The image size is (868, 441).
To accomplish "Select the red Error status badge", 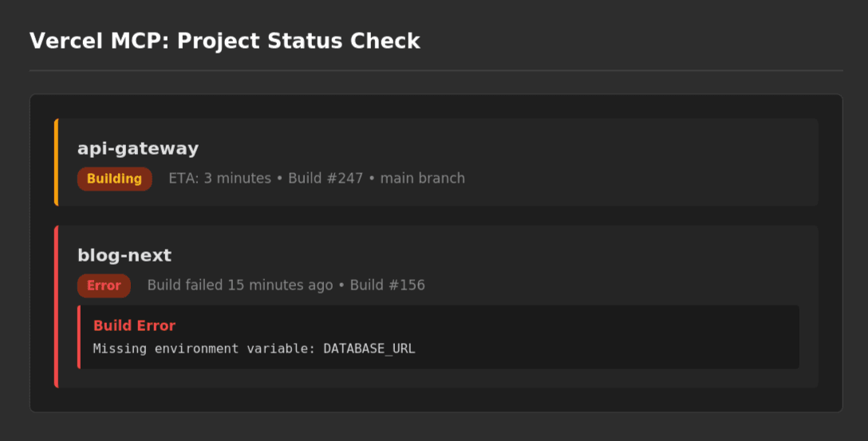I will click(x=104, y=285).
